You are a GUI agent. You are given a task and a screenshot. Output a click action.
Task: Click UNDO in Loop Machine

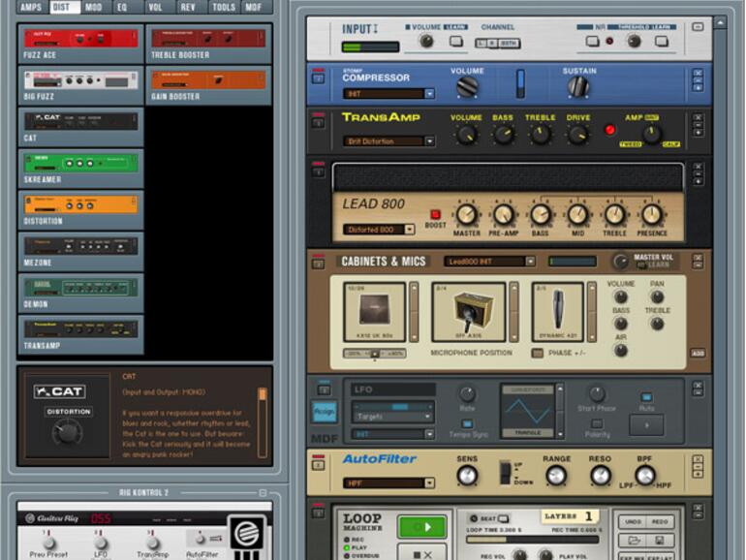pos(633,522)
